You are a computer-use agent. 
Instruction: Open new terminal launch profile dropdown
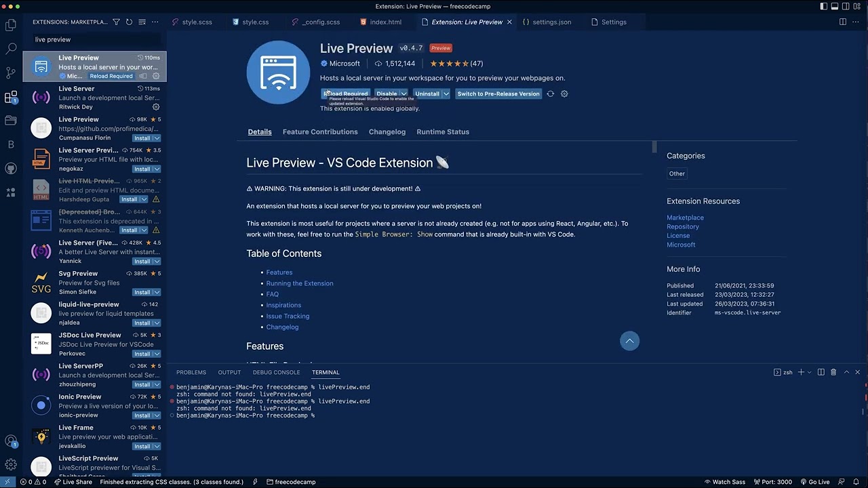(x=810, y=372)
